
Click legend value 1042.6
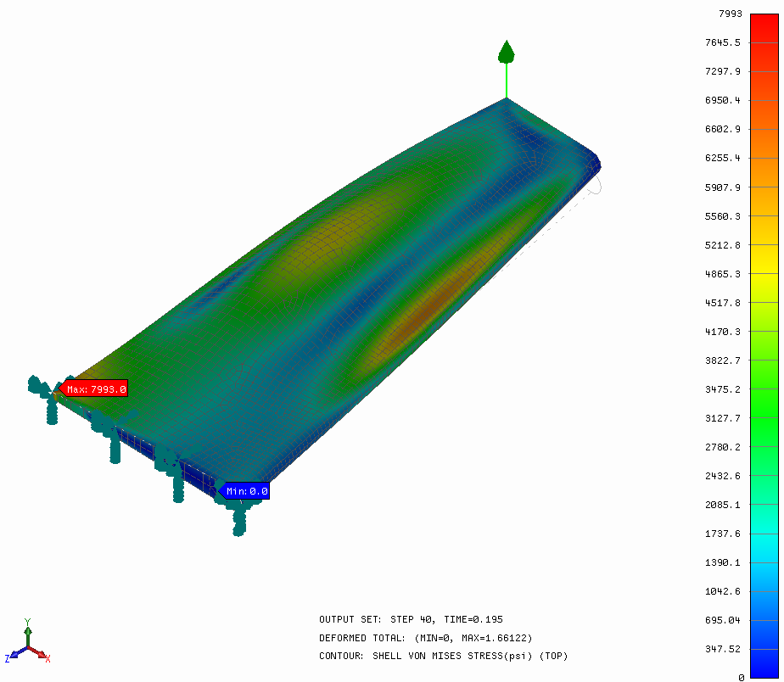[723, 591]
